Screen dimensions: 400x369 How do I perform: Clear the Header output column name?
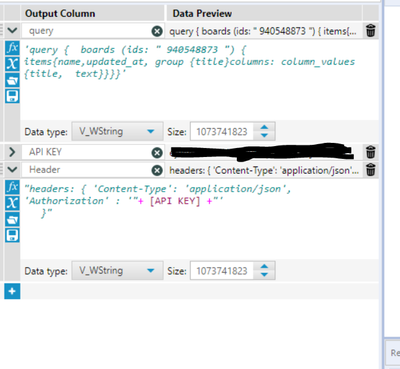[157, 170]
